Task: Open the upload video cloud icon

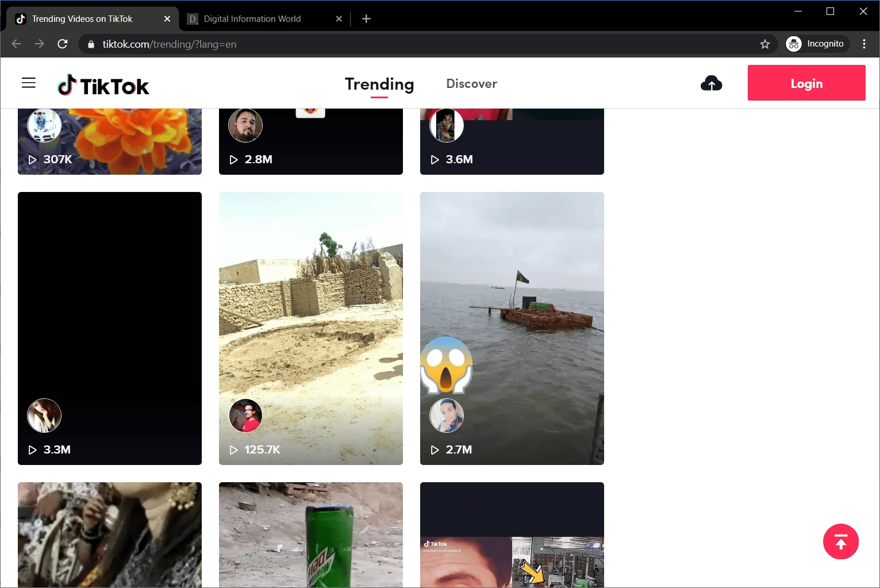Action: coord(711,84)
